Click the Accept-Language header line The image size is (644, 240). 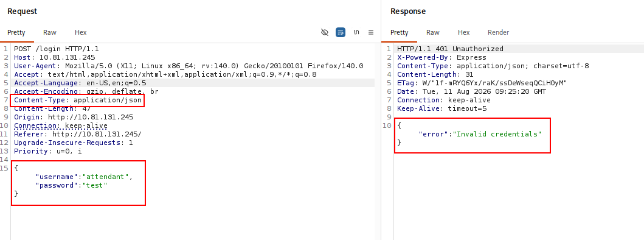point(80,83)
